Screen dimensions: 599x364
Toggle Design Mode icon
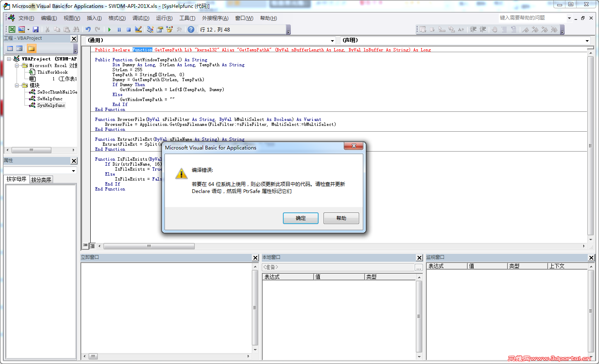pyautogui.click(x=138, y=29)
